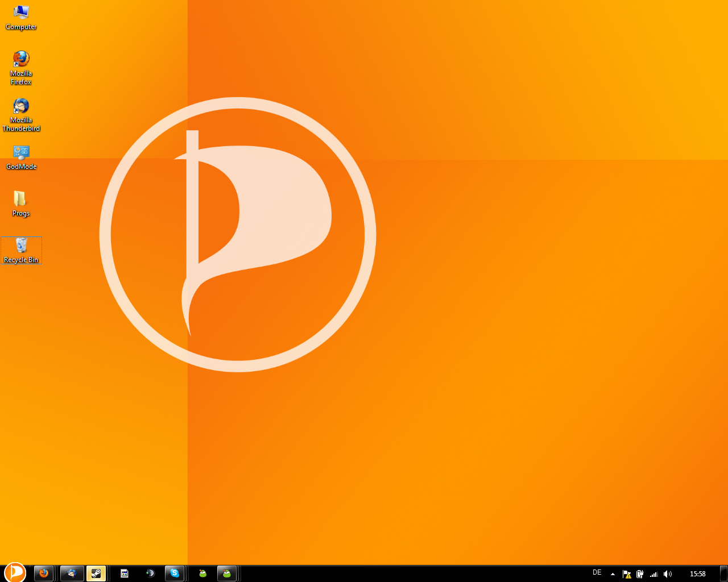Select the Progs folder on the desktop

pyautogui.click(x=21, y=204)
